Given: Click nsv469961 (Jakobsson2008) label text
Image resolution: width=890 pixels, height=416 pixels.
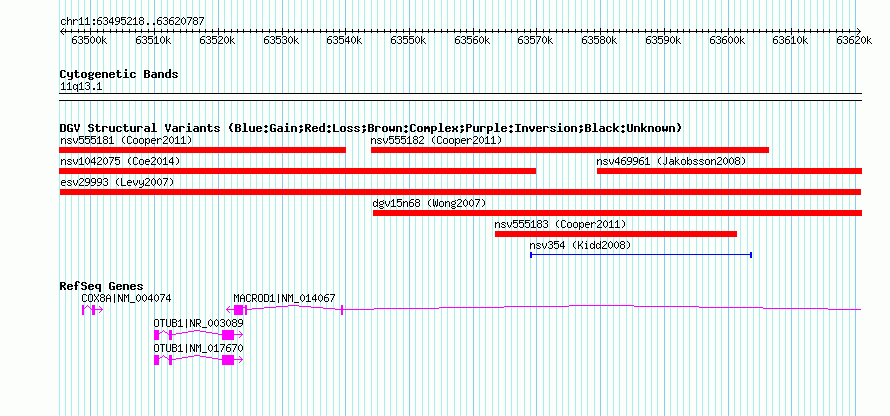Looking at the screenshot, I should coord(671,161).
